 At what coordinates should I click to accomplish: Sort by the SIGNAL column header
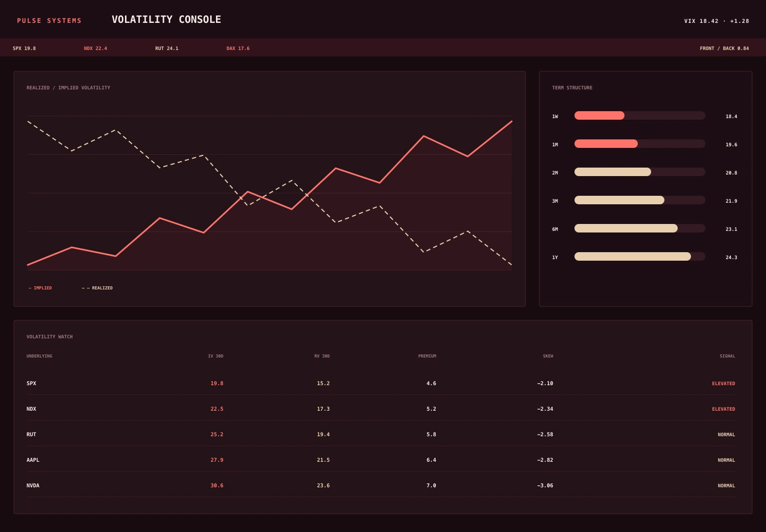(727, 356)
